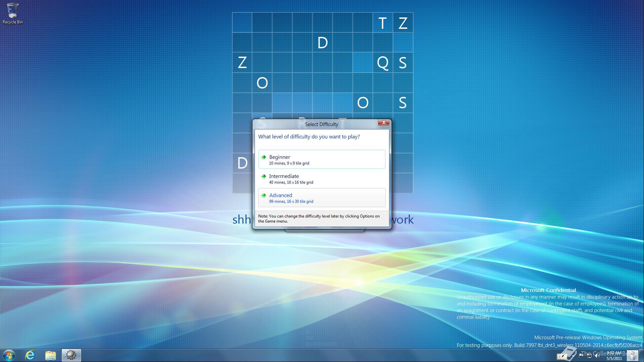Open the taskbar clock showing 5/5/2011

614,356
